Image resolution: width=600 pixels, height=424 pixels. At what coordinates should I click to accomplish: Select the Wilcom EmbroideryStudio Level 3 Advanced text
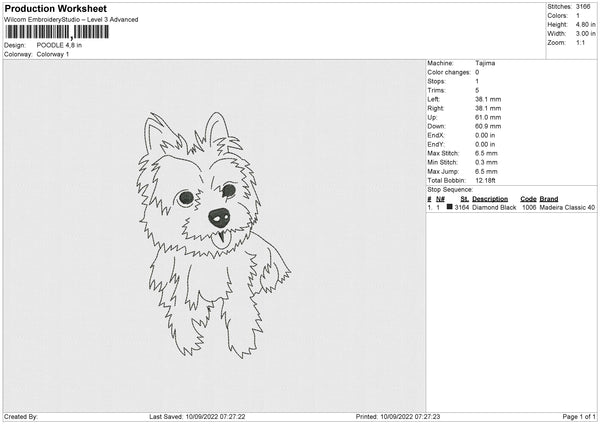[71, 20]
